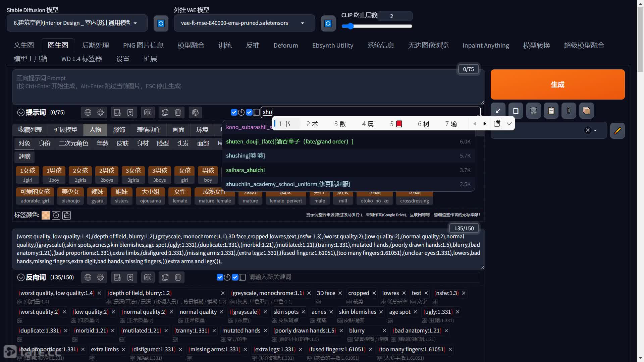644x362 pixels.
Task: Open the globe icon in the negative prompt toolbar
Action: pyautogui.click(x=88, y=278)
